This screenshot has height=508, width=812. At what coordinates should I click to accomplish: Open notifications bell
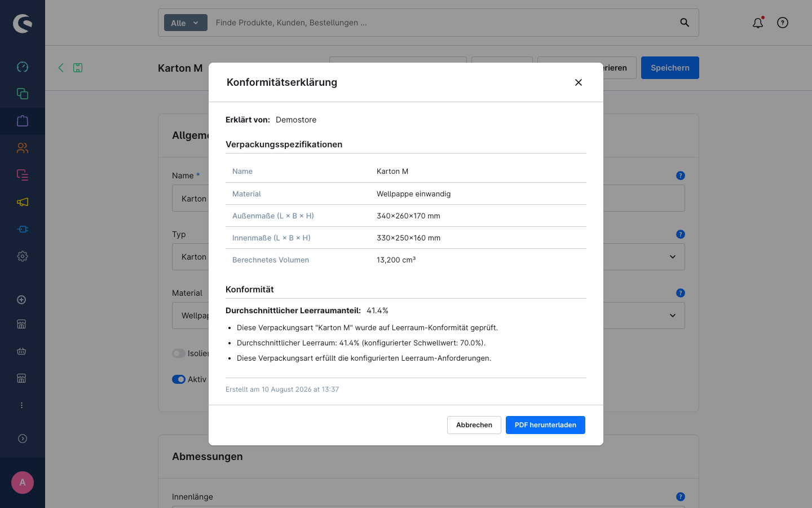[x=758, y=23]
